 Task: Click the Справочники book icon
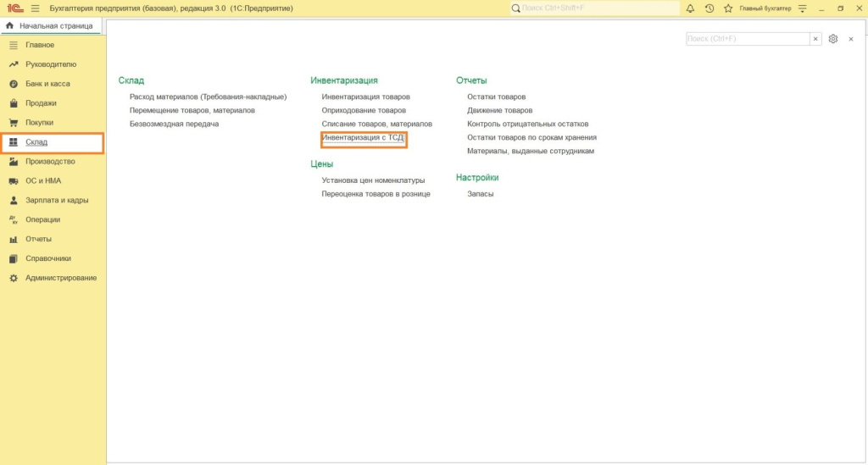[x=14, y=258]
